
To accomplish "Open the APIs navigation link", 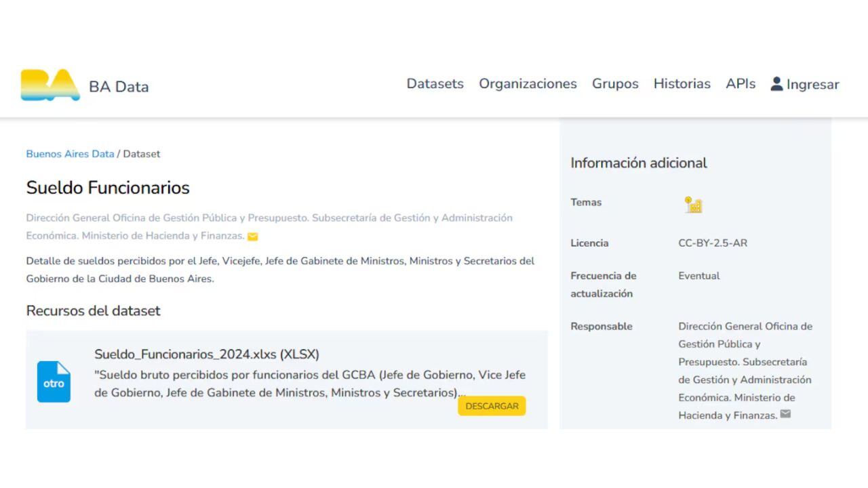I will point(741,84).
